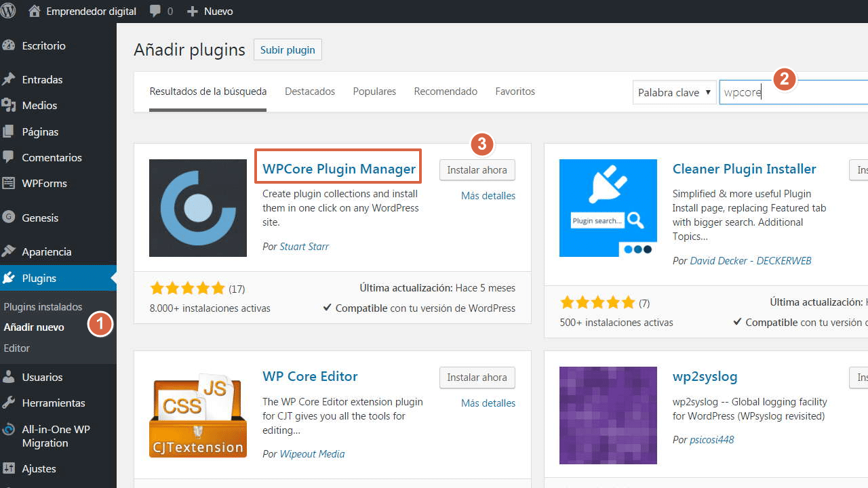The width and height of the screenshot is (868, 488).
Task: Click the text 8.000+ instalaciones activas
Action: [210, 308]
